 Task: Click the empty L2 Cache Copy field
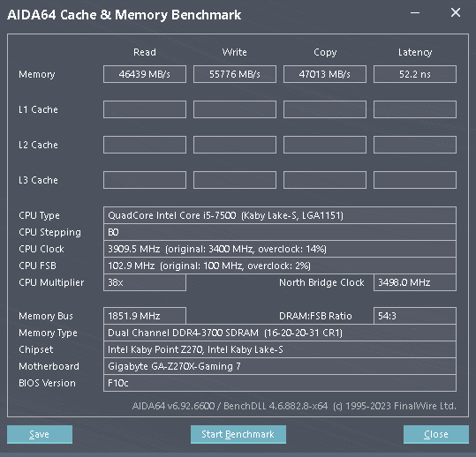pos(325,145)
